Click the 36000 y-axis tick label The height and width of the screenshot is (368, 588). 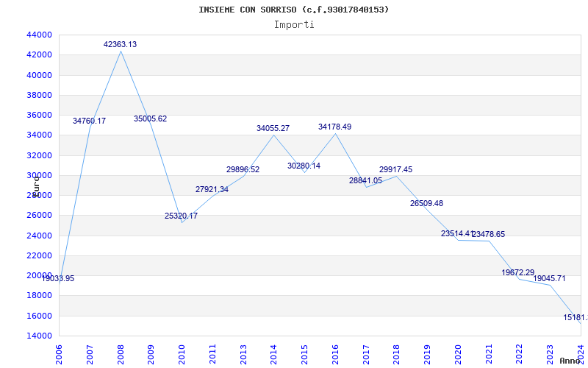pos(39,115)
